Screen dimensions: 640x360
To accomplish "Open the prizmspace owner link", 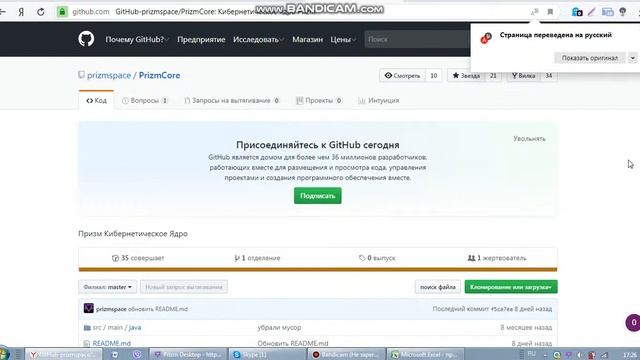I will tap(109, 76).
